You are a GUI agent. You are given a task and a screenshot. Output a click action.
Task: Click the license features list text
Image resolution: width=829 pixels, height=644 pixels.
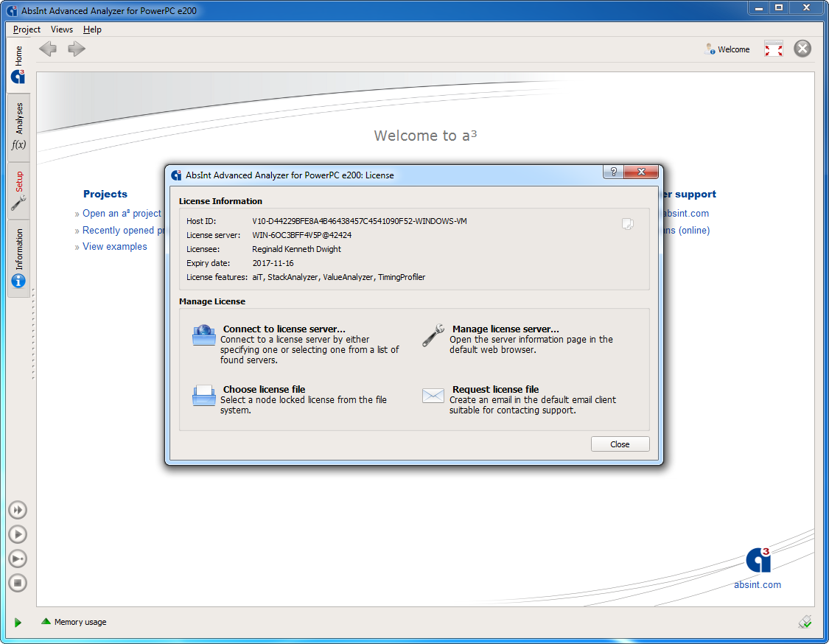click(x=338, y=278)
